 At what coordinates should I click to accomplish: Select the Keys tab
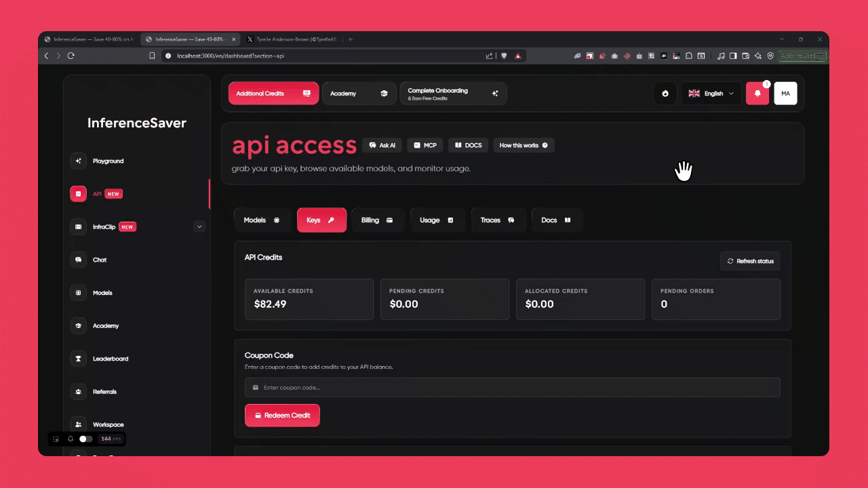pyautogui.click(x=321, y=220)
